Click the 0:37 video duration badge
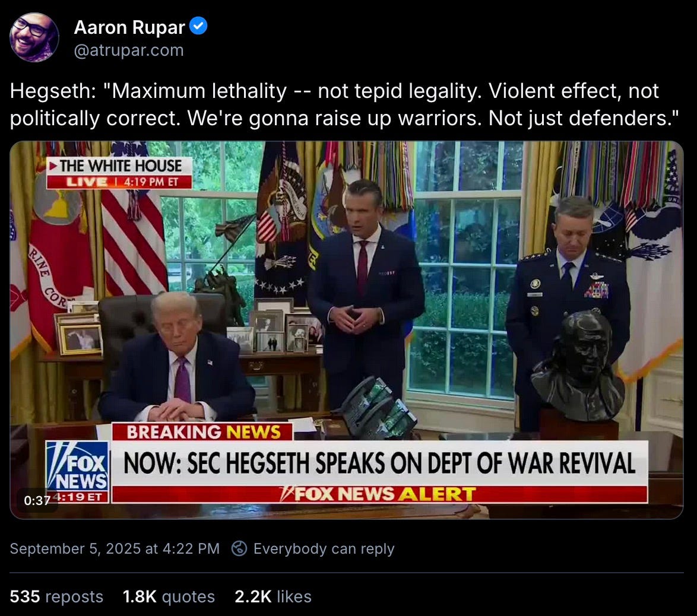This screenshot has height=616, width=697. tap(37, 500)
